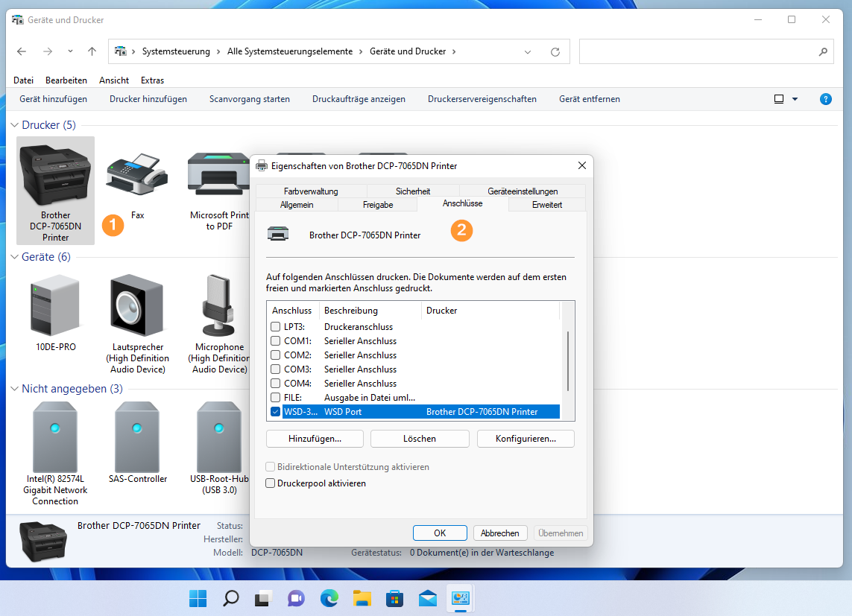The height and width of the screenshot is (616, 852).
Task: Enable Druckerpool aktivieren
Action: 270,483
